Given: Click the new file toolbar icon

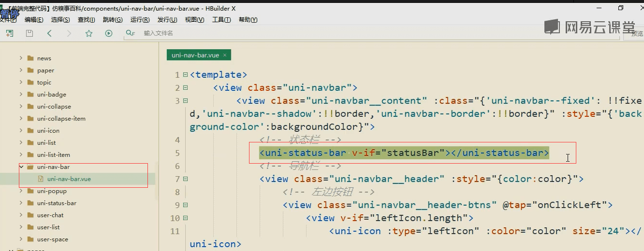Looking at the screenshot, I should (10, 33).
